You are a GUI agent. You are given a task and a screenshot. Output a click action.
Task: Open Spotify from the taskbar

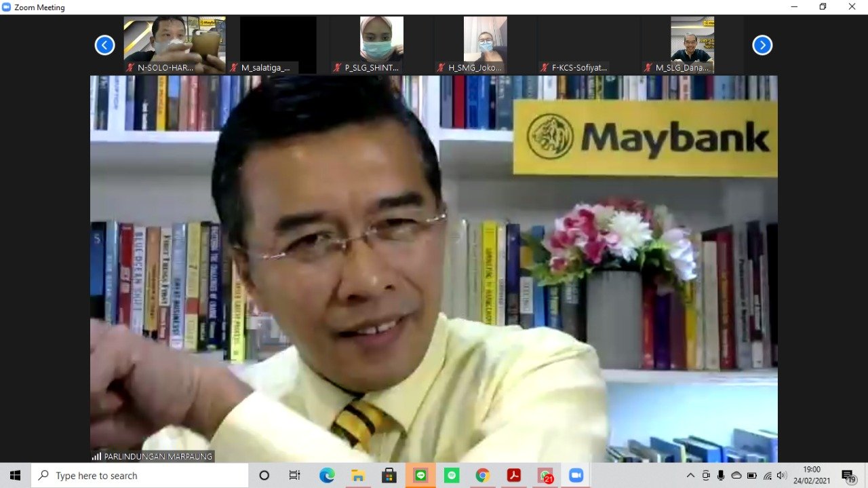coord(452,475)
